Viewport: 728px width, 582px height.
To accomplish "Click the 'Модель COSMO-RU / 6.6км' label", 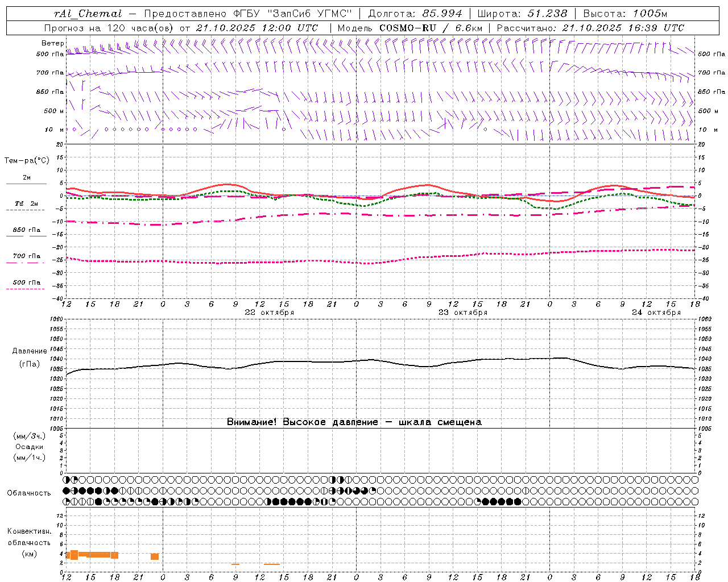I will tap(410, 28).
